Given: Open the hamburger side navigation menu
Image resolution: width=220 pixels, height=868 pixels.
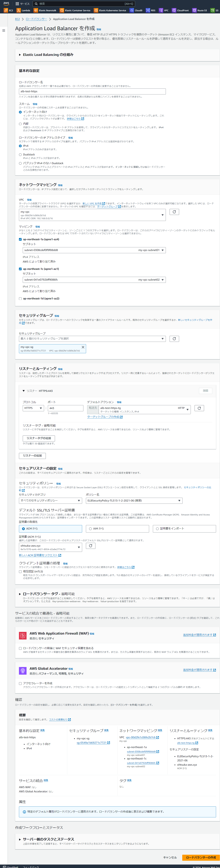Looking at the screenshot, I should coord(4,30).
